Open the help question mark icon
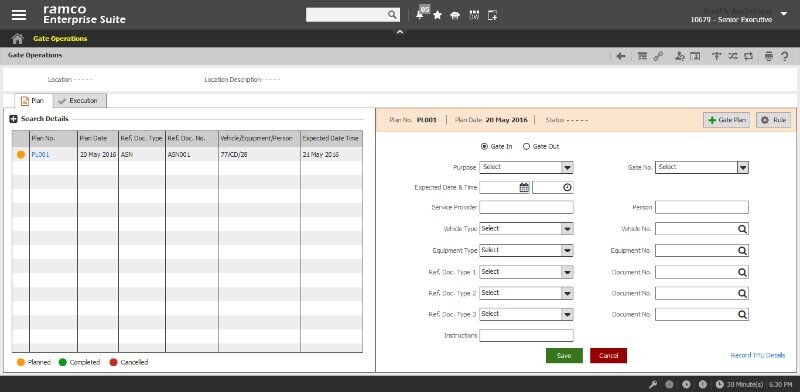 (785, 57)
